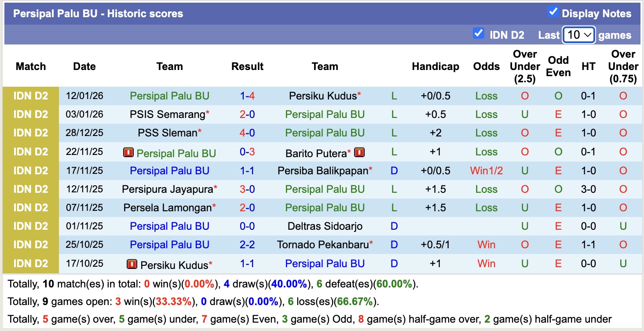Click the Deltras Sidoarjo team name
This screenshot has height=331, width=644.
(x=325, y=226)
